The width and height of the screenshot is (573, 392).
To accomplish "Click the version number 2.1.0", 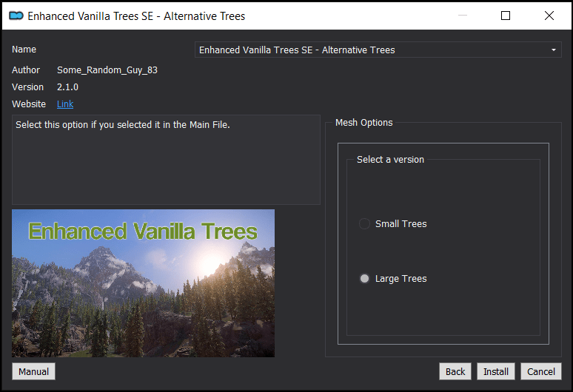I will (67, 87).
